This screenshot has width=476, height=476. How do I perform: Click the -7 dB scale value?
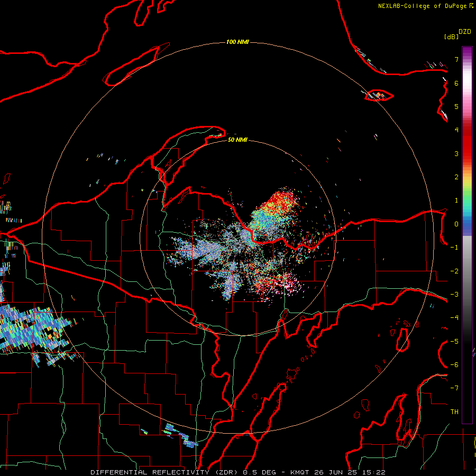click(454, 388)
